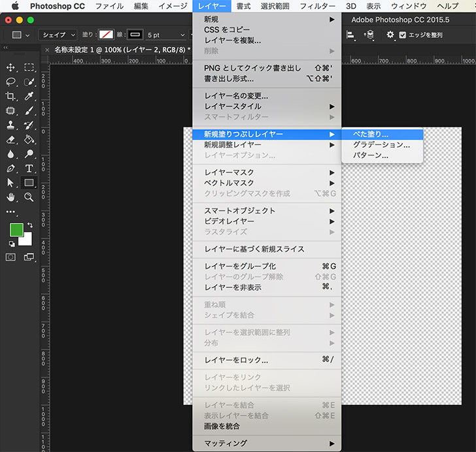Select the Lasso tool
The height and width of the screenshot is (452, 476).
(10, 82)
